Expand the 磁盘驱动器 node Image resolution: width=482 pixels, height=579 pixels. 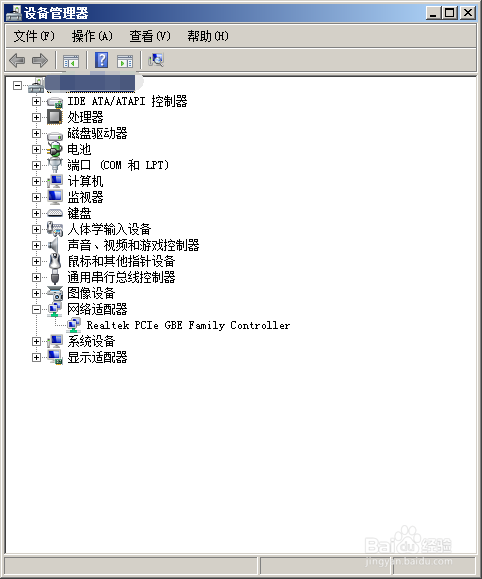click(x=36, y=133)
